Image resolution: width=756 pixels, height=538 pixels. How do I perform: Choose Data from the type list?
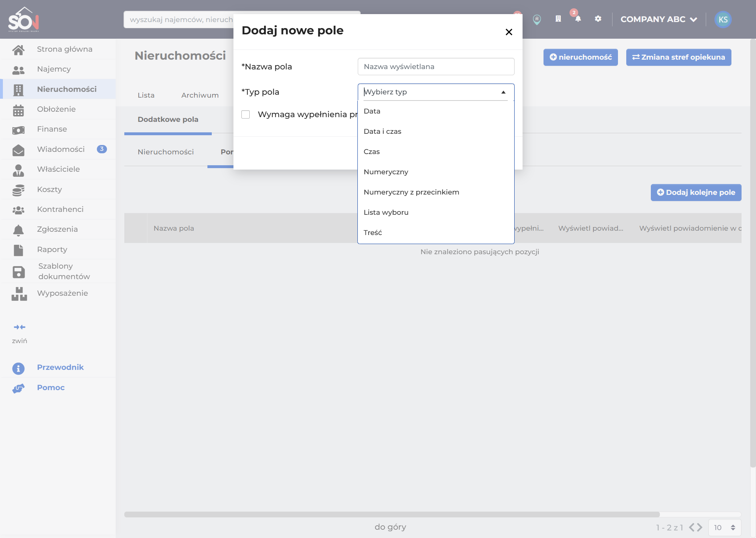[436, 111]
